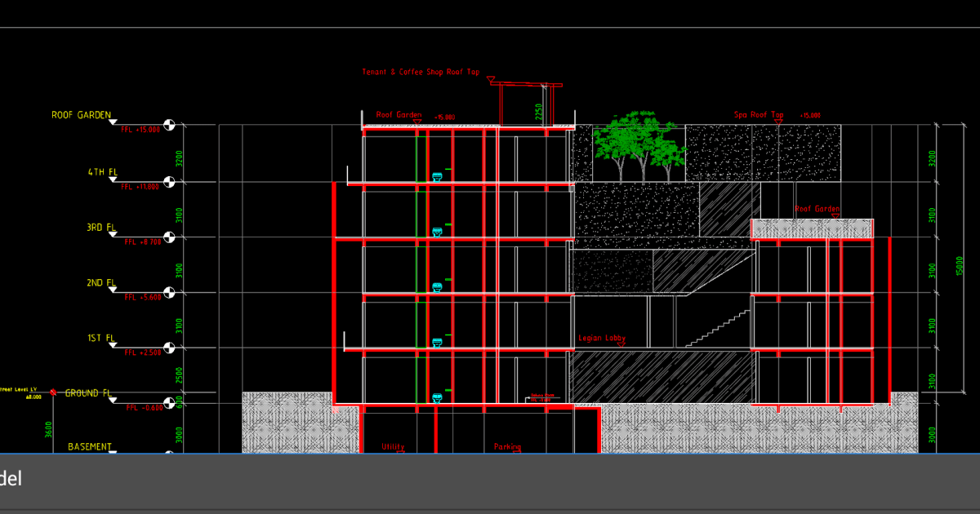Click the elevation triangle under 1ST FL
This screenshot has width=980, height=514.
[113, 346]
